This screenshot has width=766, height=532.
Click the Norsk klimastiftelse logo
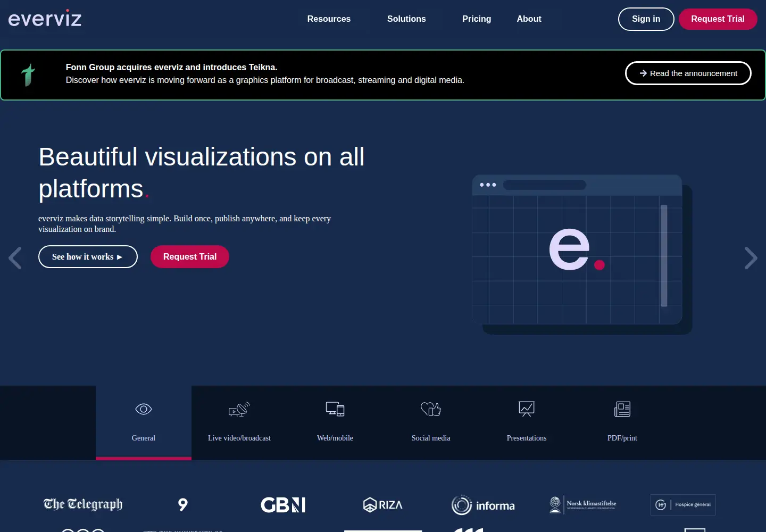pyautogui.click(x=583, y=505)
